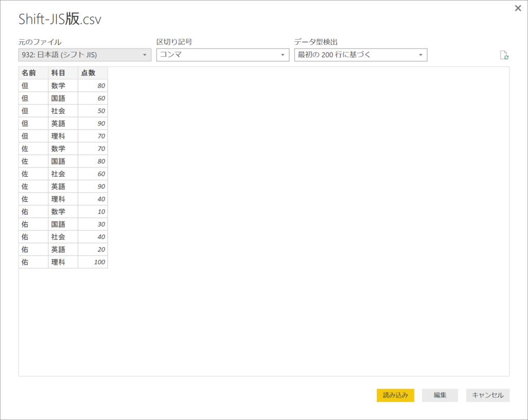Select the 点数 column header
This screenshot has width=528, height=420.
(93, 73)
